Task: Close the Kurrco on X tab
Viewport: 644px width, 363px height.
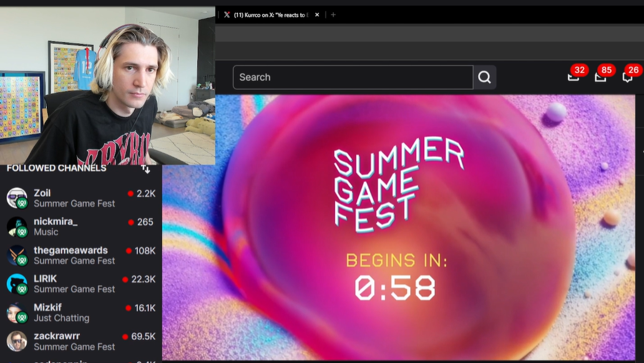Action: click(x=317, y=15)
